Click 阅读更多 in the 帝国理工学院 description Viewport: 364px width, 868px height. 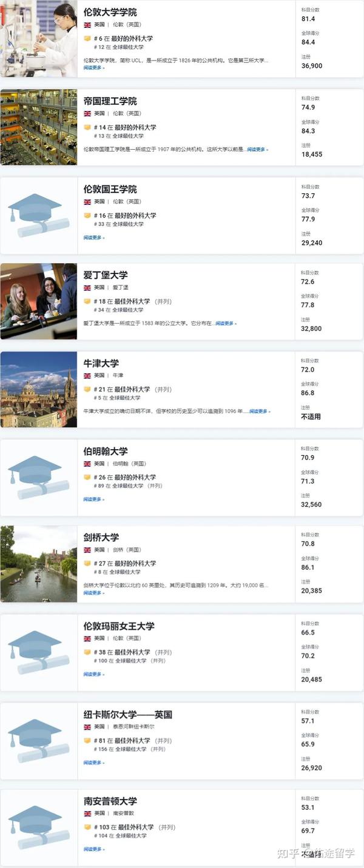pos(257,149)
